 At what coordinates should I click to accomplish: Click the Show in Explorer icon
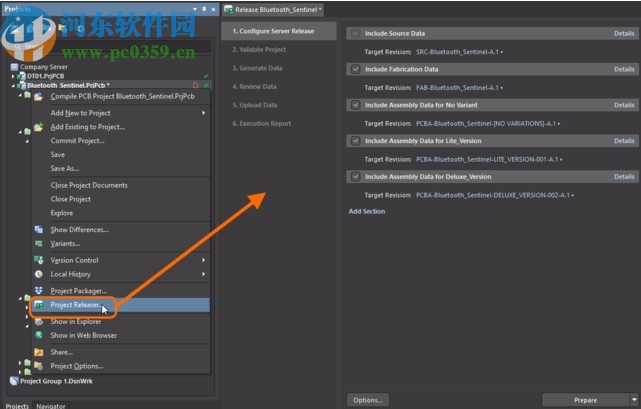(x=38, y=321)
